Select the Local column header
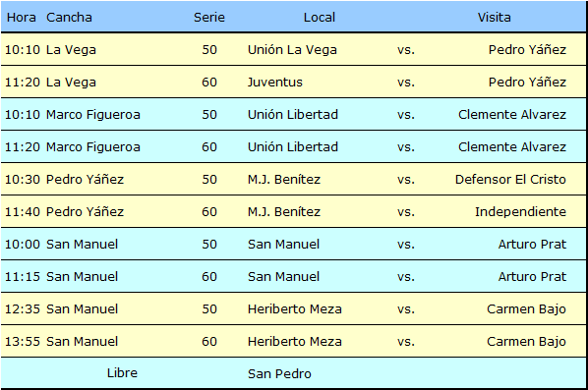Screen dimensions: 588x390 [x=320, y=18]
